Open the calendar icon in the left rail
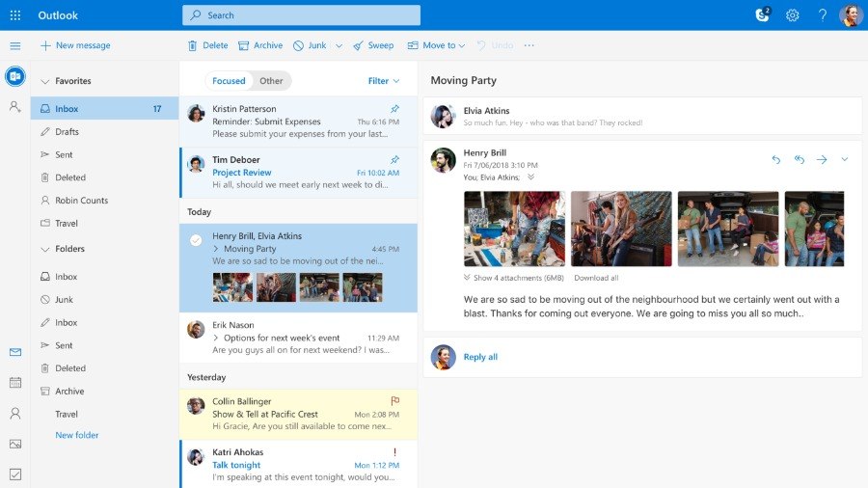Viewport: 868px width, 488px height. pos(14,383)
